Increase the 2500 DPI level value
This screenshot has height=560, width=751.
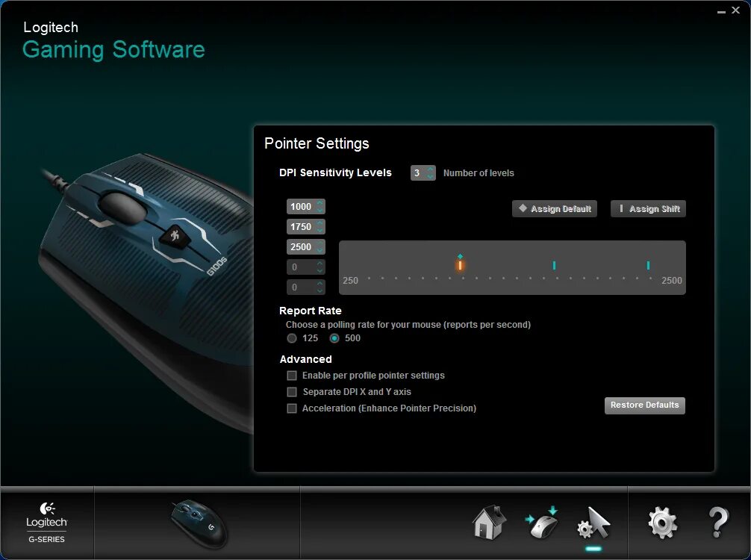320,243
